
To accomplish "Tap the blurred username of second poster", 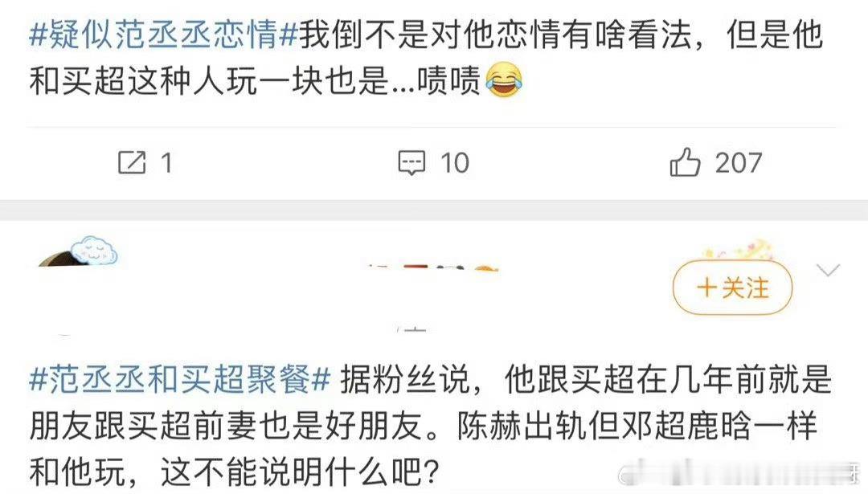I will click(433, 268).
